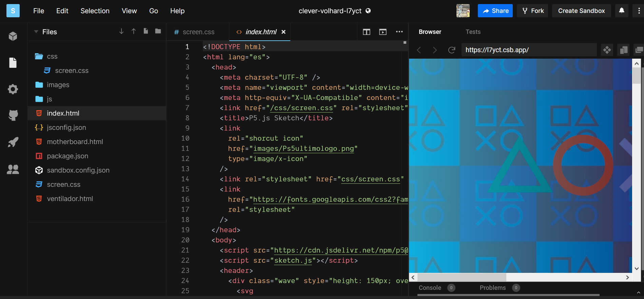644x299 pixels.
Task: Collapse the Files panel arrow
Action: coord(36,32)
